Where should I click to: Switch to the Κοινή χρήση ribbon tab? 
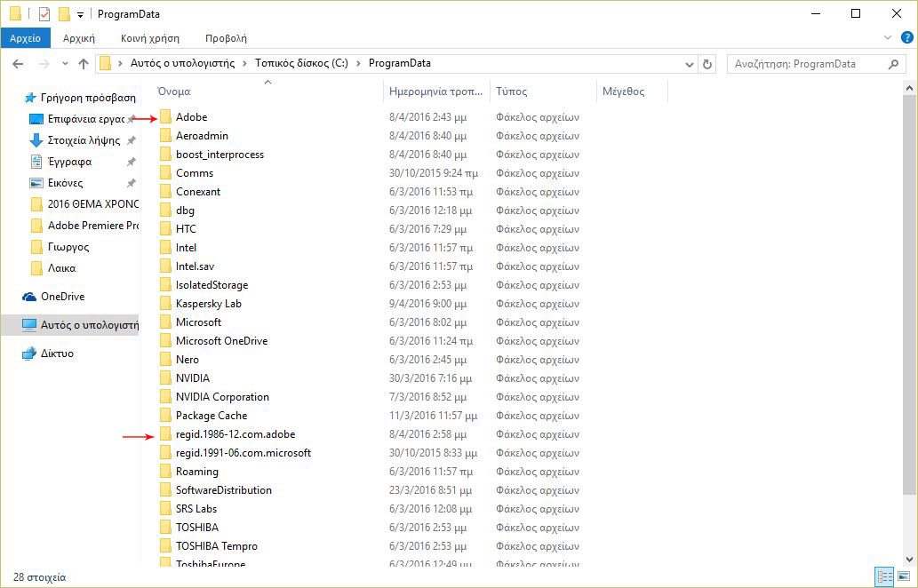pyautogui.click(x=150, y=38)
